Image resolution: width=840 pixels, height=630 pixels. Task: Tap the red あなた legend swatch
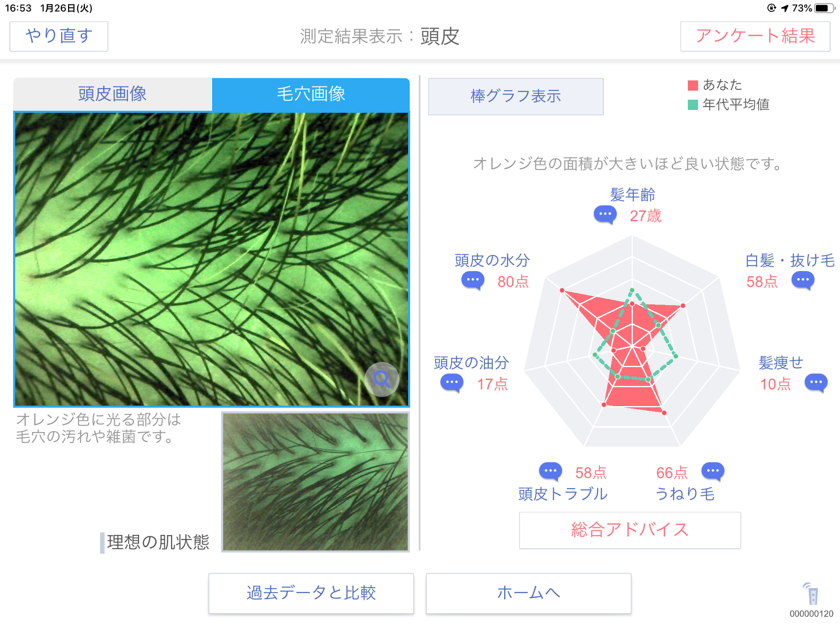pyautogui.click(x=693, y=85)
